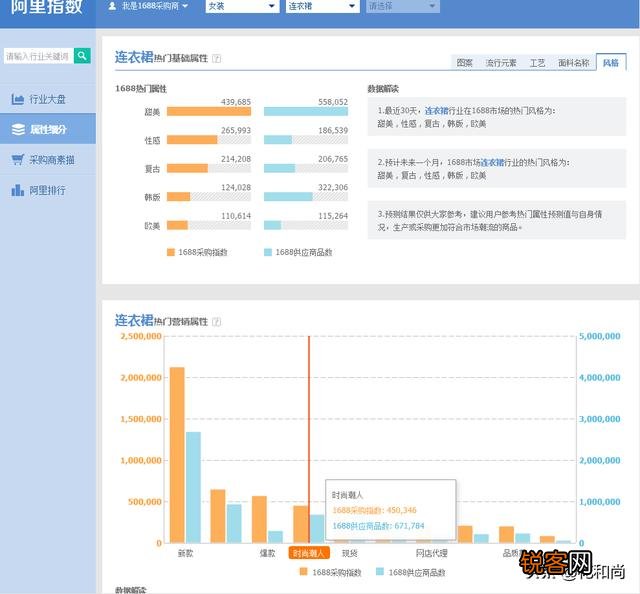
Task: Click 数据解读 heading in attributes panel
Action: [383, 89]
